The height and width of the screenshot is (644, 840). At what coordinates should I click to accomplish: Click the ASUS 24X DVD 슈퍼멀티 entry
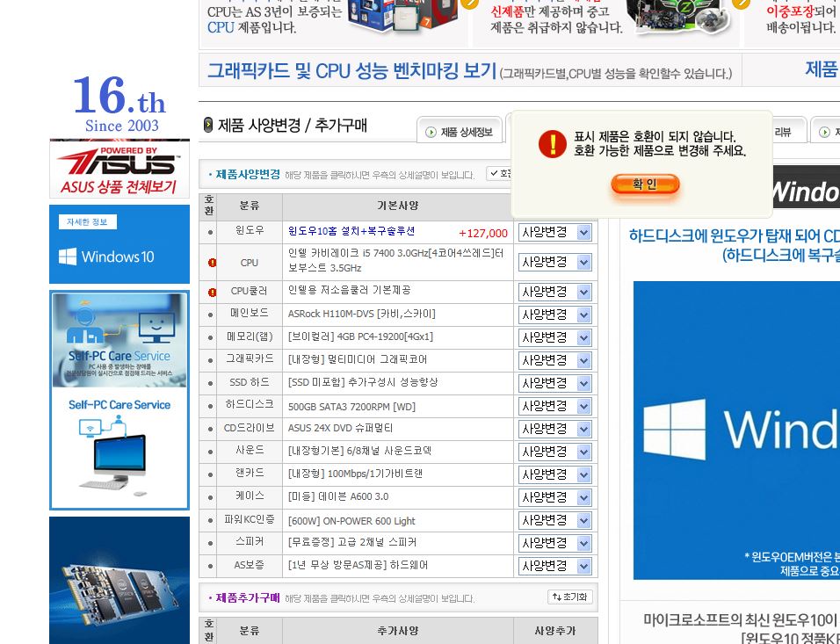340,428
